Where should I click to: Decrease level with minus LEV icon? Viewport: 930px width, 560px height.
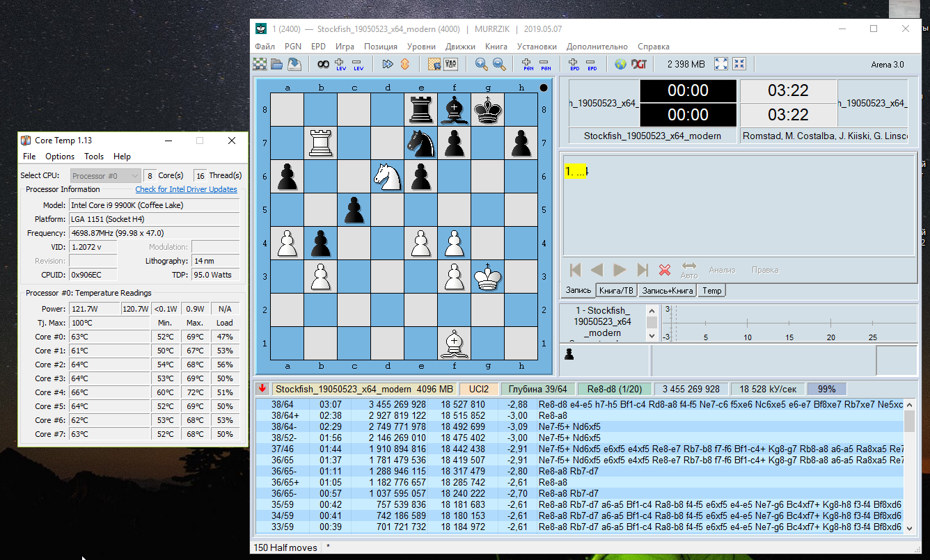tap(358, 64)
